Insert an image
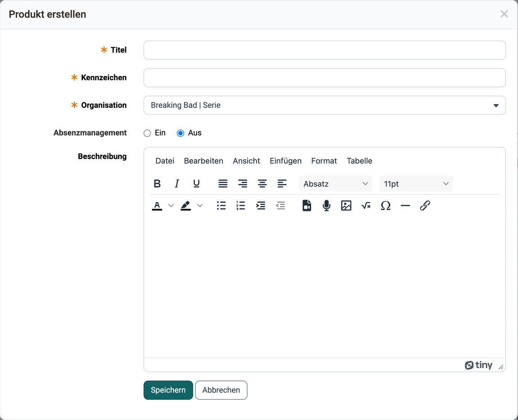 tap(346, 206)
